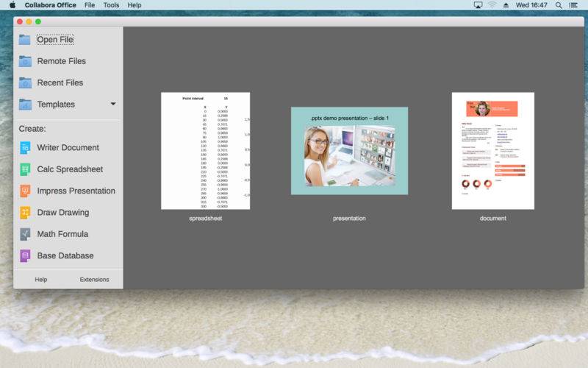Open the presentation thumbnail
The width and height of the screenshot is (588, 368).
click(349, 151)
